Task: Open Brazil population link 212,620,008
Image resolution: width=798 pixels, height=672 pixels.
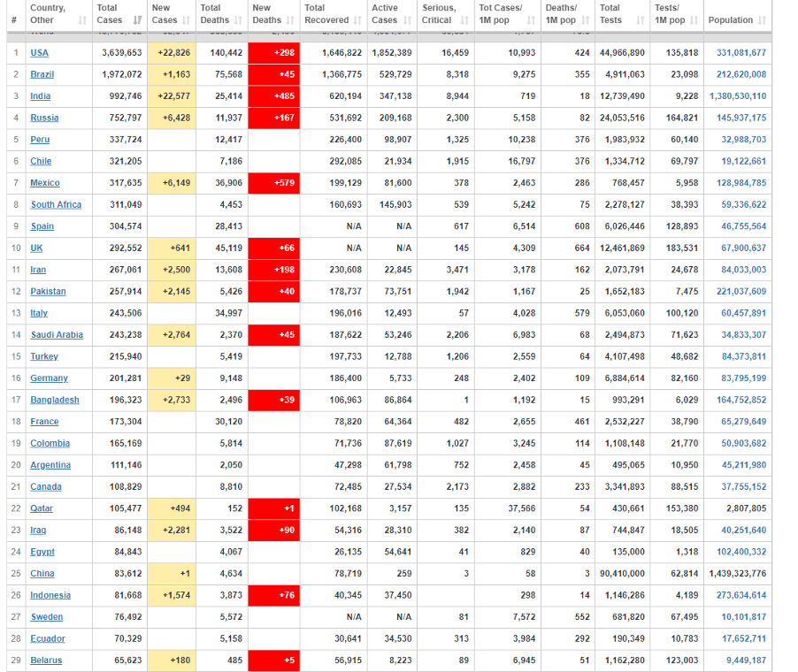Action: (741, 74)
